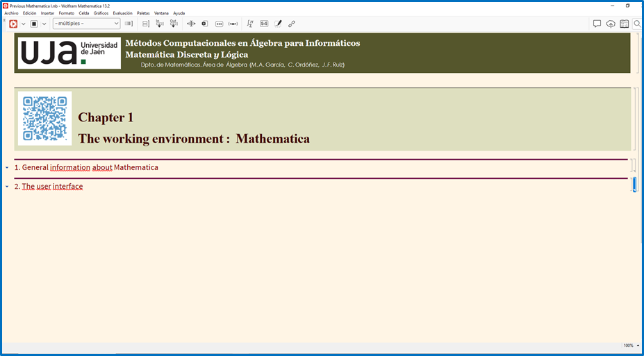Open the dropdown arrow beside the Evaluate icon
644x356 pixels.
(x=24, y=24)
